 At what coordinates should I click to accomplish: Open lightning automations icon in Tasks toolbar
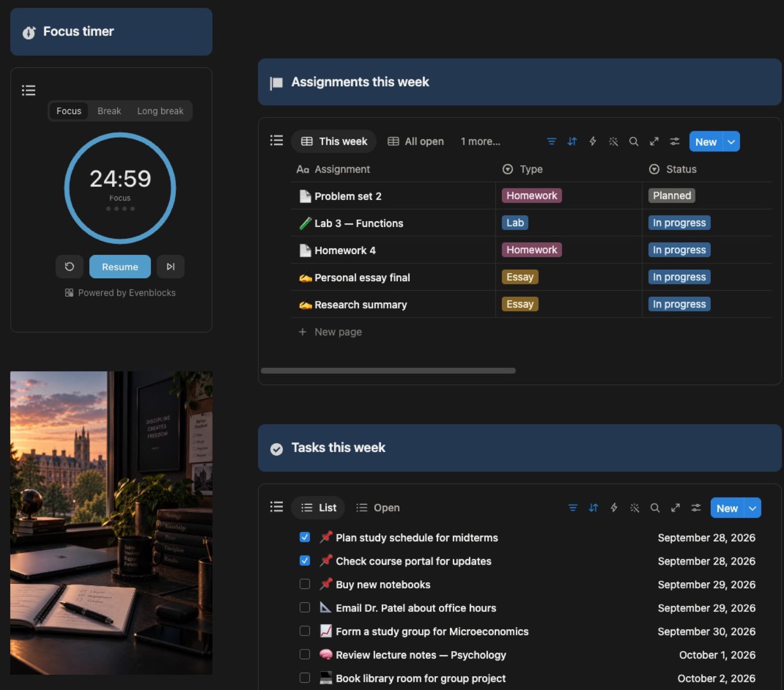(x=614, y=508)
